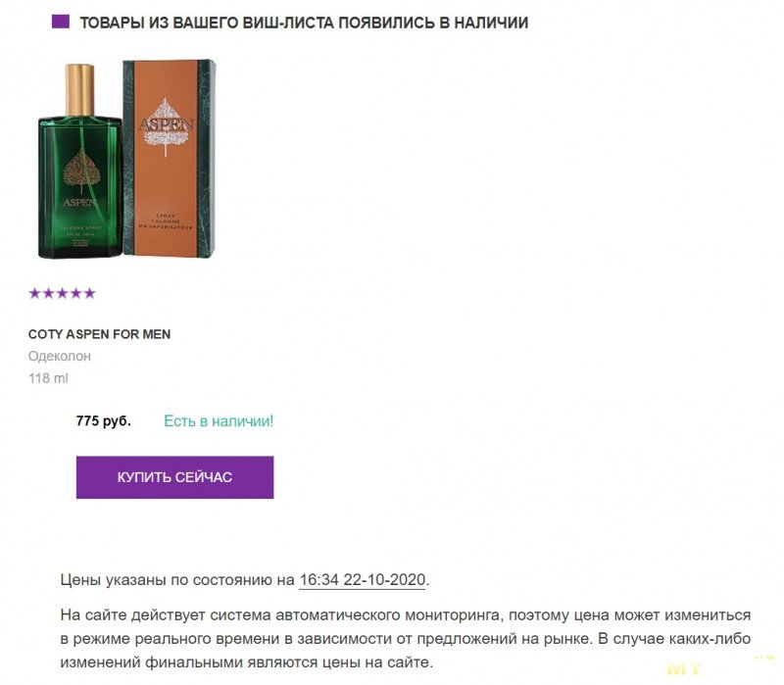Click the COTY ASPEN FOR MEN title
Image resolution: width=784 pixels, height=685 pixels.
point(99,334)
